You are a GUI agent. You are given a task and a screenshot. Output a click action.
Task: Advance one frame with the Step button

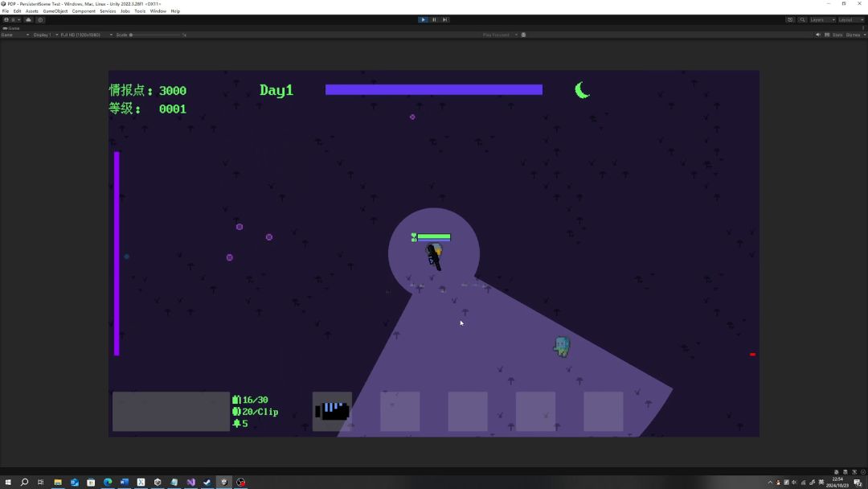click(444, 19)
